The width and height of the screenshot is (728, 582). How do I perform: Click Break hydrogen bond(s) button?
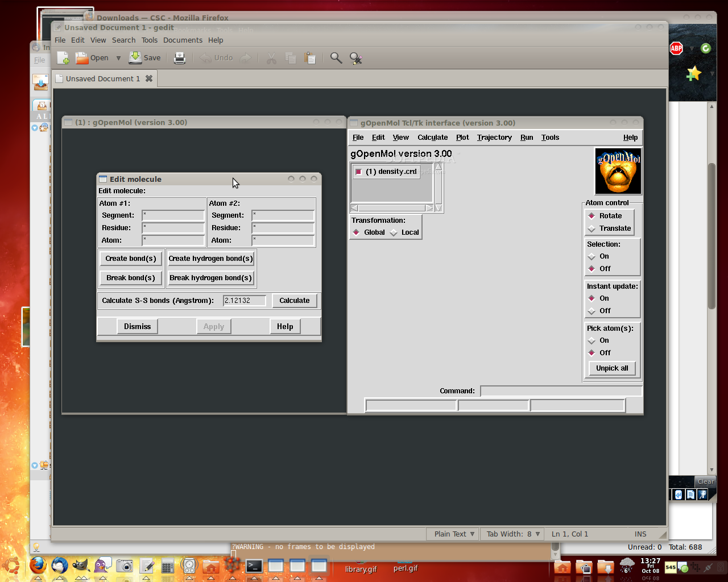(x=210, y=278)
